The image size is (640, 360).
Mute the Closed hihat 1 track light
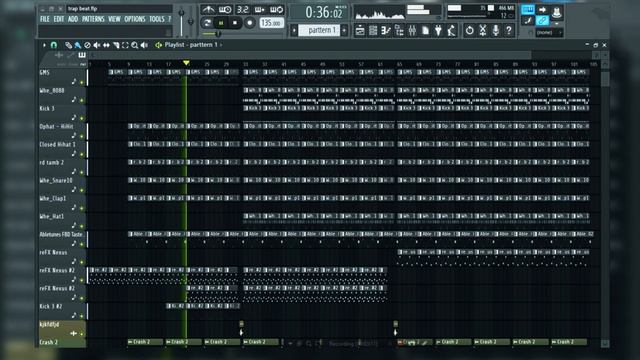click(82, 154)
